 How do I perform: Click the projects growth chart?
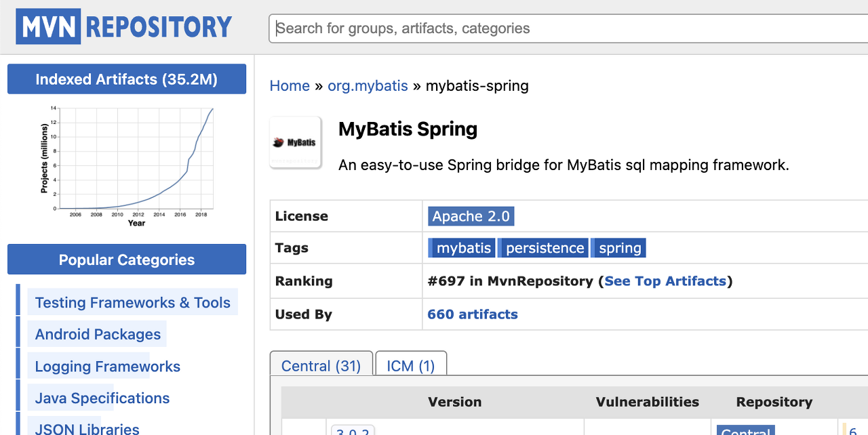point(127,165)
